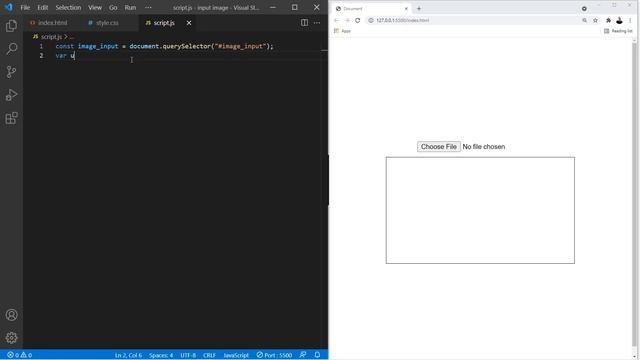Open the Search view in activity bar
The image size is (640, 360).
tap(11, 49)
